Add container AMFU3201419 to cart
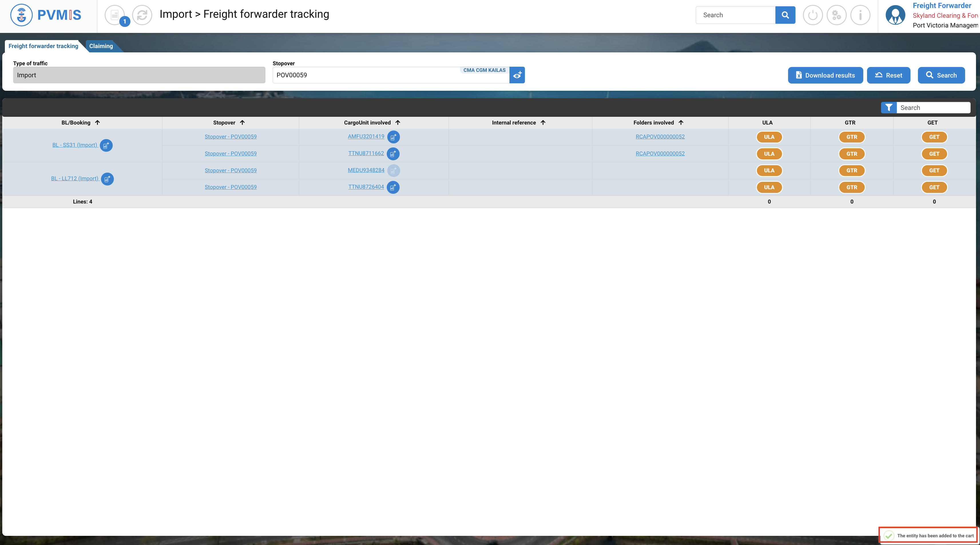The image size is (980, 545). 393,137
